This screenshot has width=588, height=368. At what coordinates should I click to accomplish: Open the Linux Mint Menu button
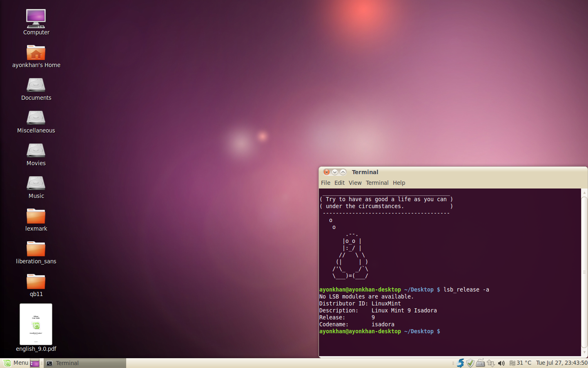pyautogui.click(x=16, y=363)
